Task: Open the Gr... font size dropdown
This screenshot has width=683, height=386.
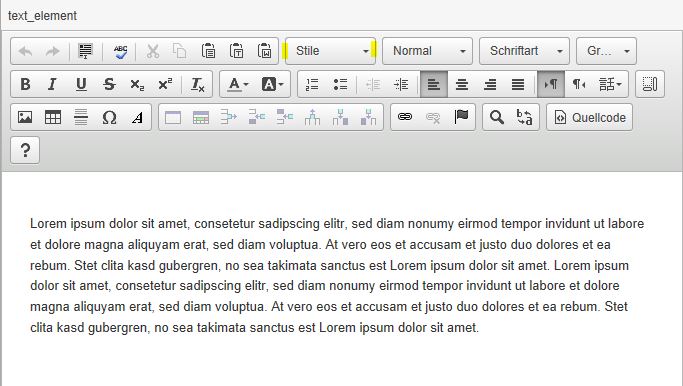Action: pyautogui.click(x=606, y=51)
